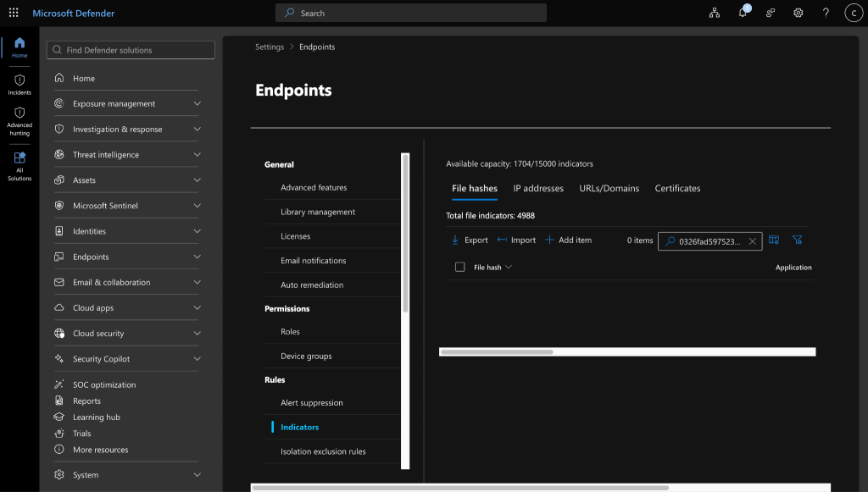Click the SOC optimization icon
This screenshot has width=868, height=492.
[59, 384]
